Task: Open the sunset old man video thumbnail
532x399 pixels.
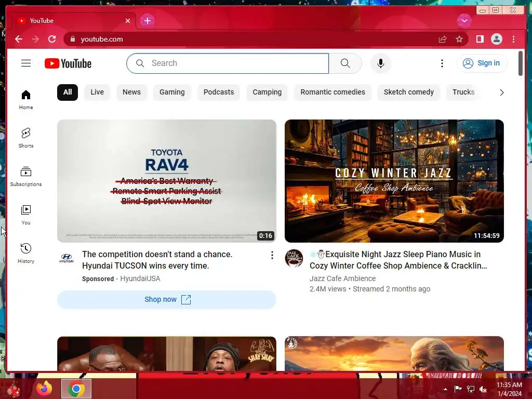Action: [394, 353]
